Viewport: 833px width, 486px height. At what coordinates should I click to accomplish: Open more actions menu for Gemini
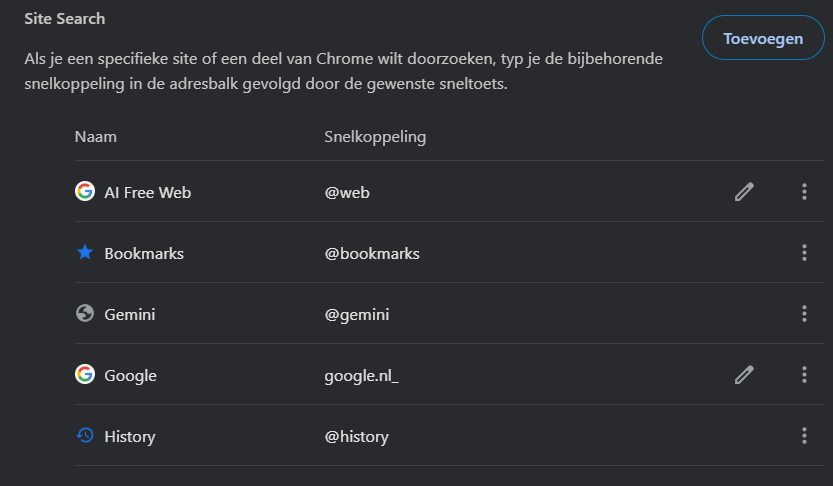(x=804, y=314)
